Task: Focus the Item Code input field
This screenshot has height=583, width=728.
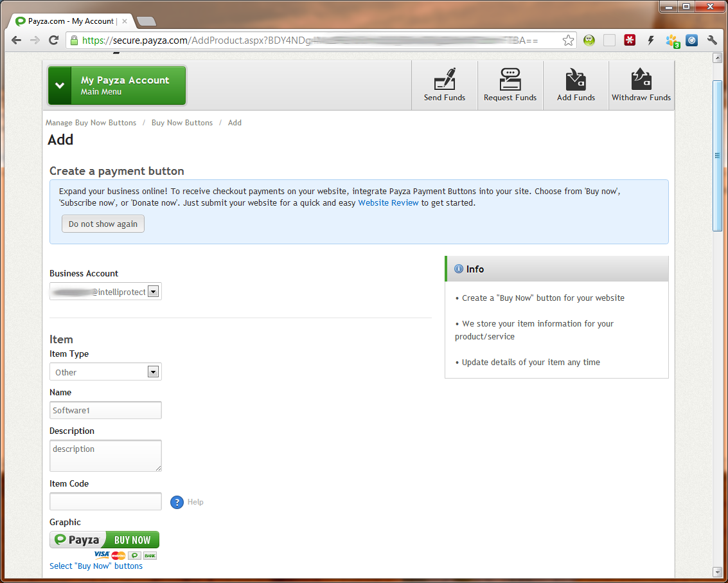Action: pos(106,502)
